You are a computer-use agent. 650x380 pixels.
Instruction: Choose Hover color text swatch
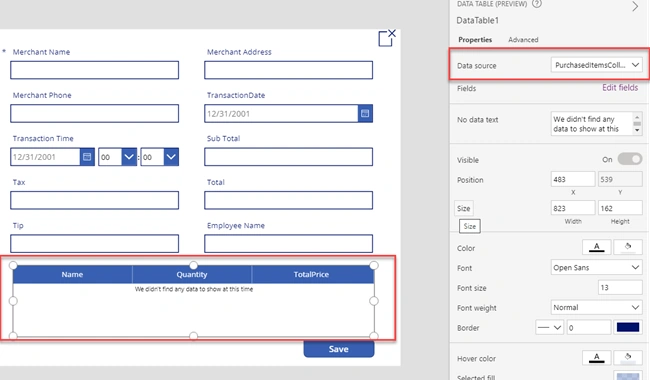click(597, 358)
